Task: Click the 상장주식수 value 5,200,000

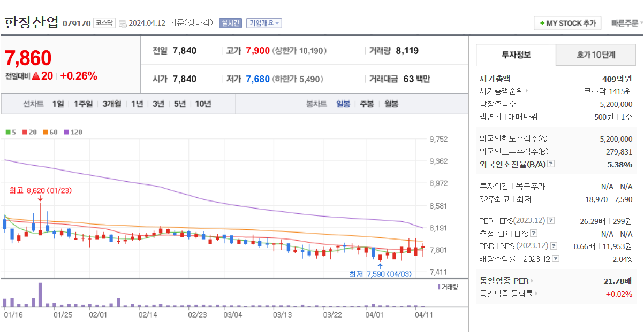Action: click(616, 104)
